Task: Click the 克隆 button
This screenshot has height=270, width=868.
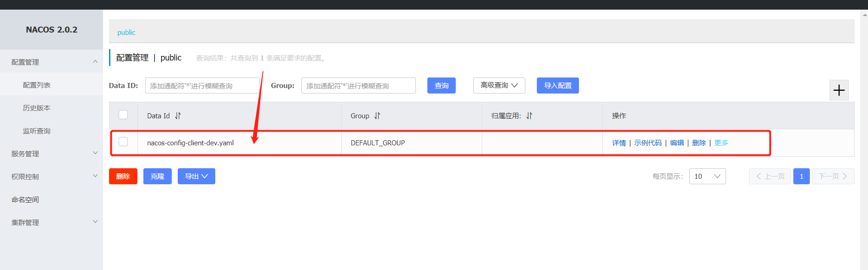Action: pyautogui.click(x=158, y=176)
